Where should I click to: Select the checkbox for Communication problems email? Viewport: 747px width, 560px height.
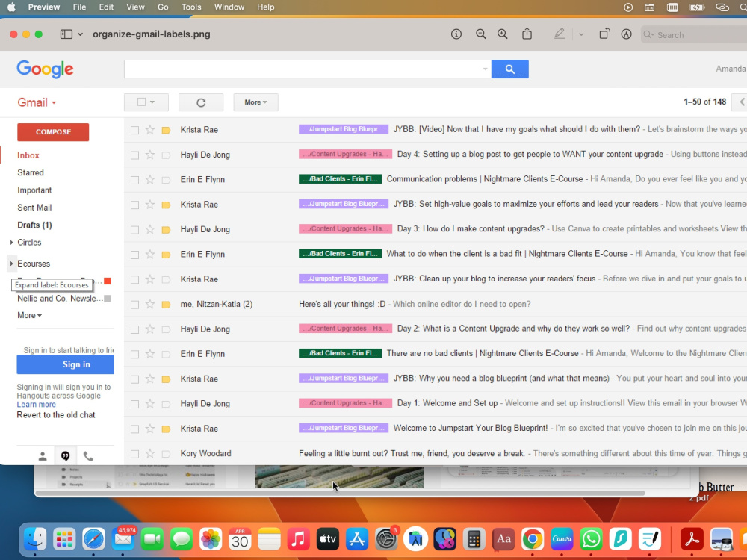point(134,180)
